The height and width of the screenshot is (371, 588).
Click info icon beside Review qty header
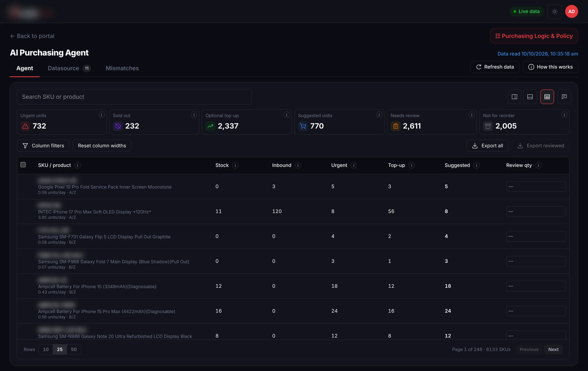click(x=538, y=165)
